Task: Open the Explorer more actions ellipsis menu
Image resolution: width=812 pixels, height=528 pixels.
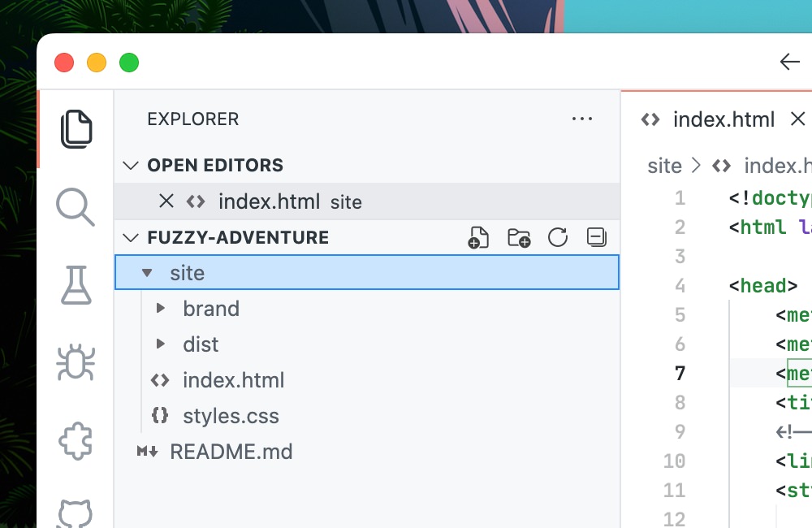Action: pyautogui.click(x=582, y=119)
